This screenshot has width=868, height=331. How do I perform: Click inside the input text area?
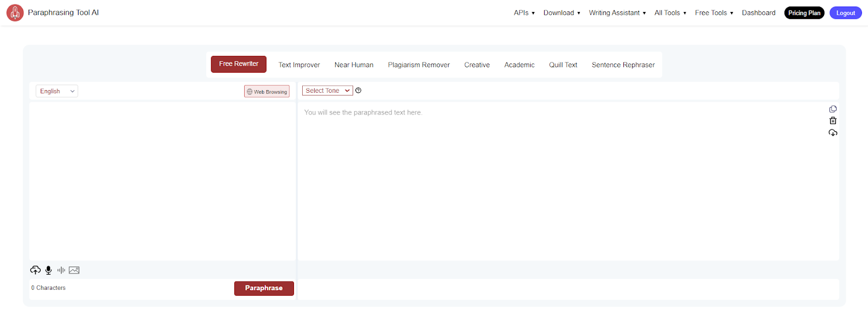tap(162, 181)
